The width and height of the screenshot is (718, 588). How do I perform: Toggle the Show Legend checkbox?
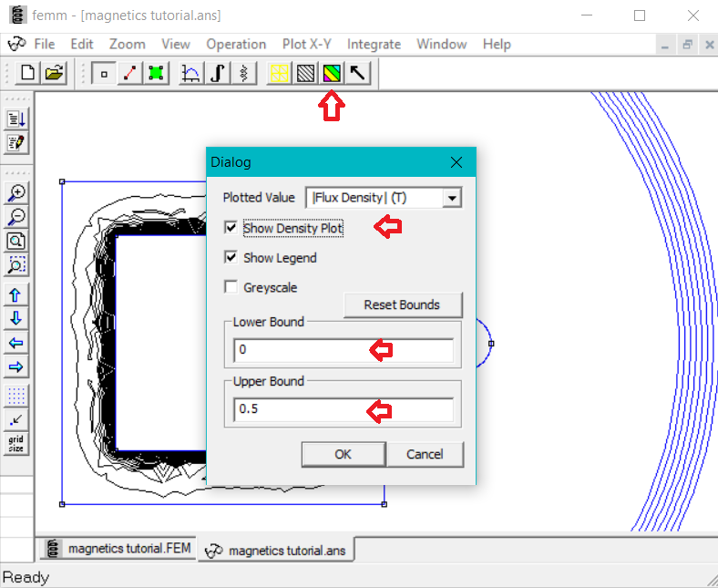coord(231,258)
